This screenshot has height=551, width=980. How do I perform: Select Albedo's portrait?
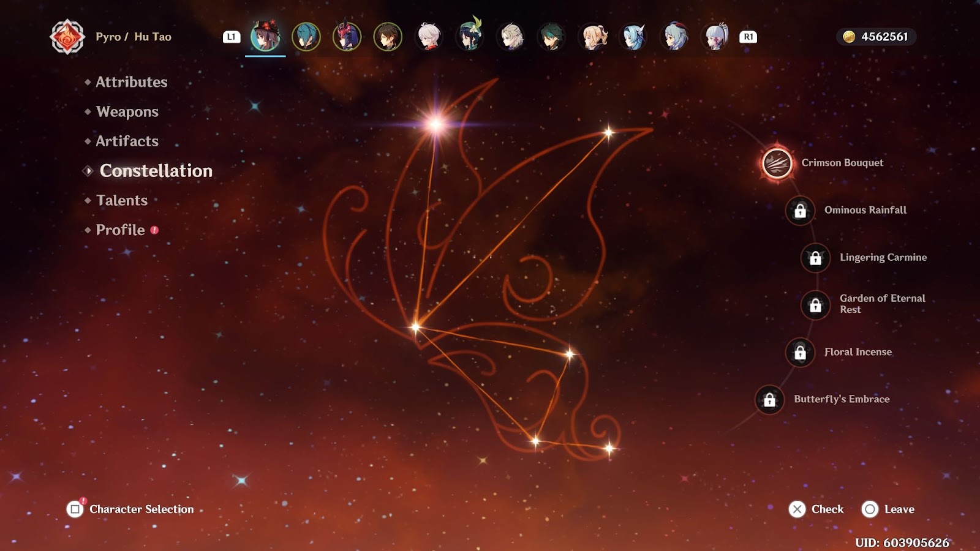[x=511, y=37]
